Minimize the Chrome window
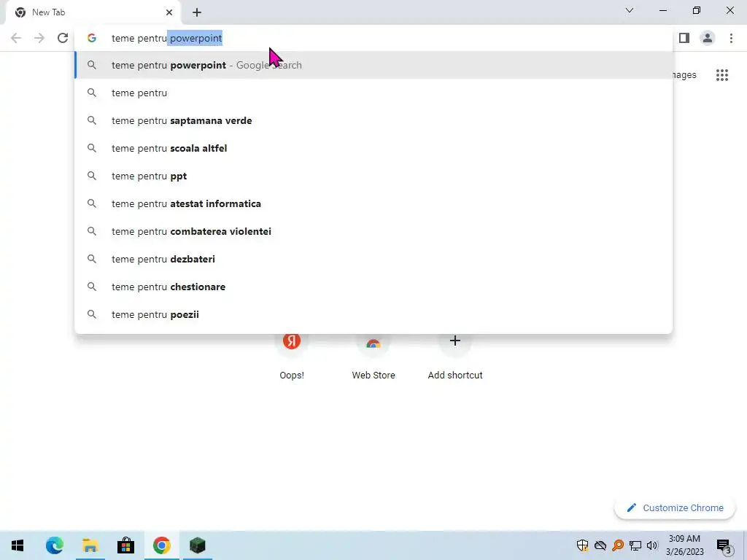747x560 pixels. coord(663,10)
